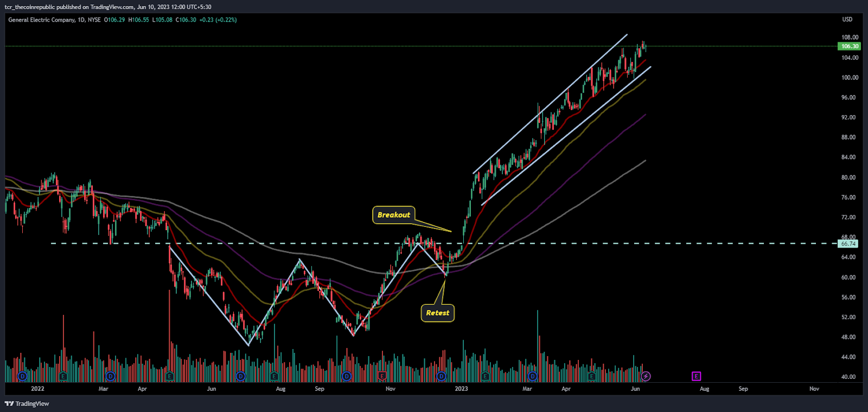
Task: Click the earnings E marker after Apr 2023
Action: click(591, 376)
